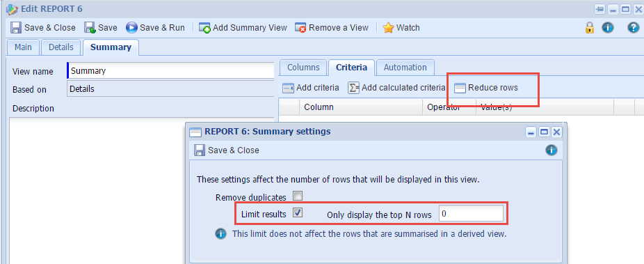This screenshot has height=264, width=644.
Task: Click the Save & Close label in main toolbar
Action: click(x=50, y=28)
